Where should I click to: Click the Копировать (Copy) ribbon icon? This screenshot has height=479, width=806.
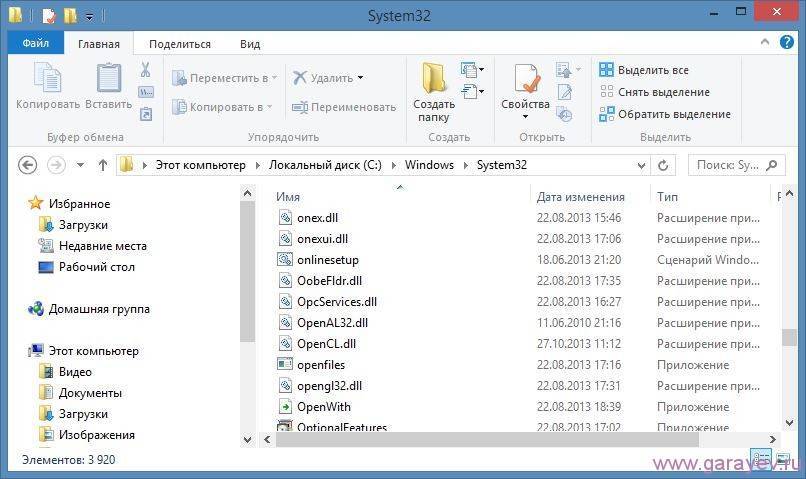48,78
